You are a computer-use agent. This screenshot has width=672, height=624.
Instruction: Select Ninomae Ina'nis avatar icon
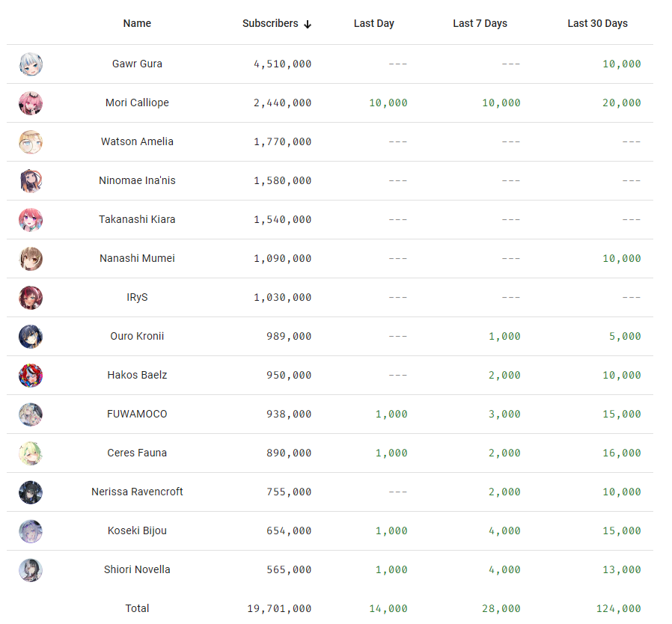(x=31, y=181)
